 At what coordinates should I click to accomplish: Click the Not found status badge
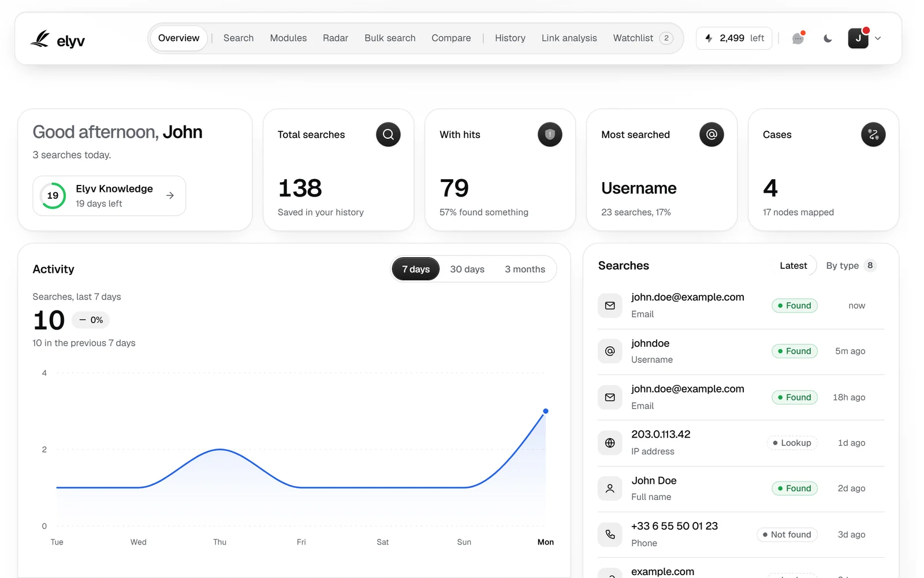(787, 535)
